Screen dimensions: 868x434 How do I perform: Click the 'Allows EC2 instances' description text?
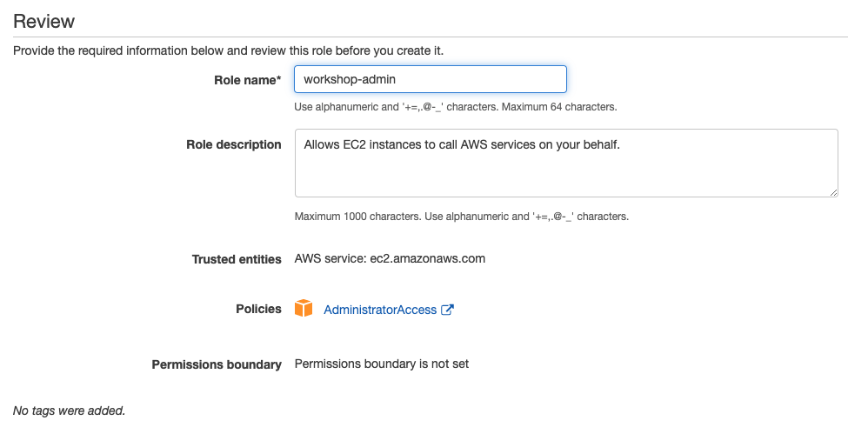click(462, 144)
